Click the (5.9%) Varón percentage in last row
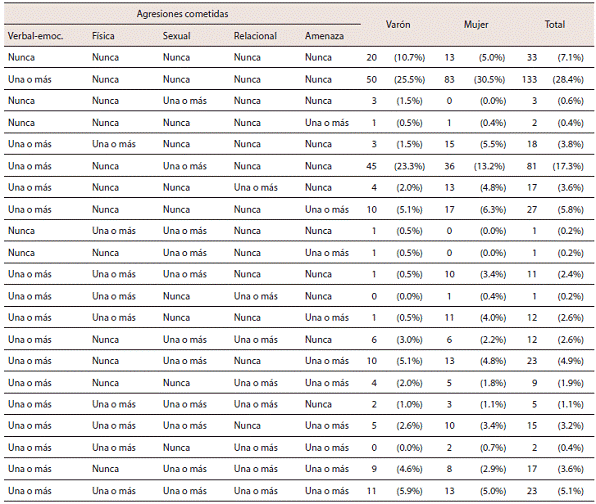The height and width of the screenshot is (504, 596). point(409,491)
